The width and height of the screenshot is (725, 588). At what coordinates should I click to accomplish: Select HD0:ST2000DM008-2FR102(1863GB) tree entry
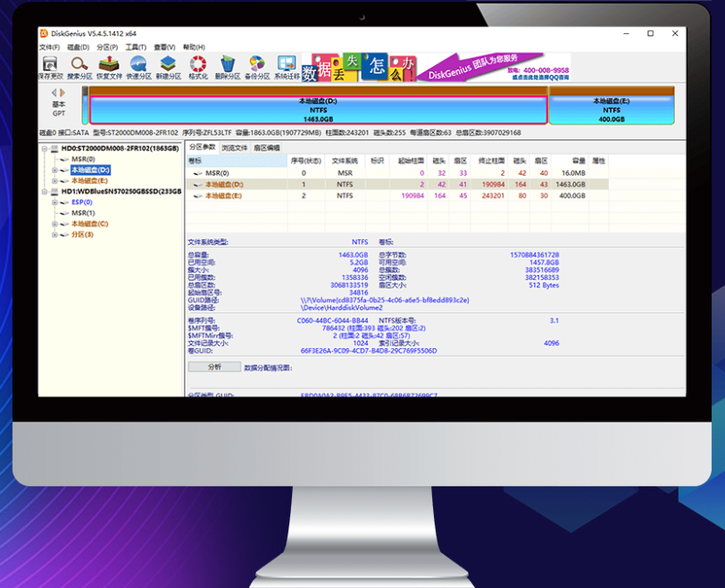coord(121,148)
